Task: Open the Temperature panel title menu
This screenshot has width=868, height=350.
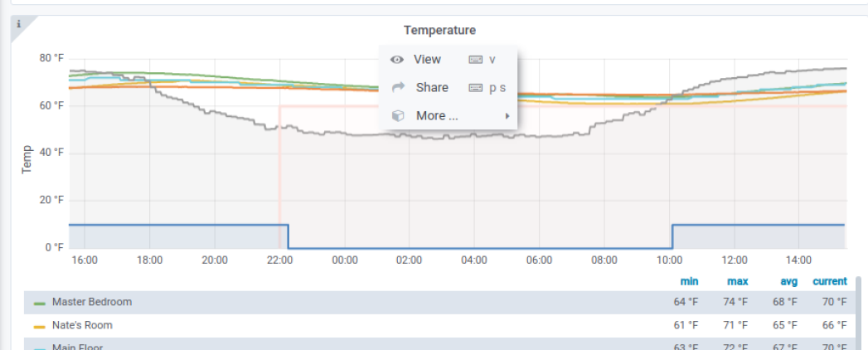Action: 439,30
